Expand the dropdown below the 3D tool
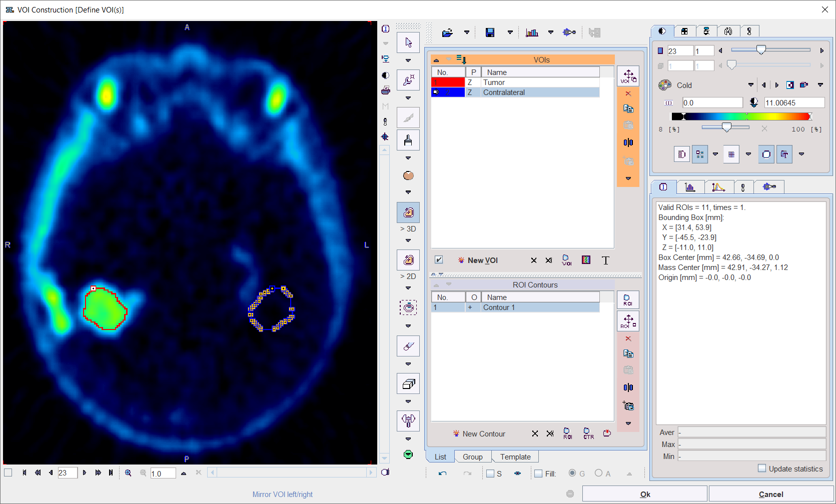The image size is (836, 504). tap(408, 240)
